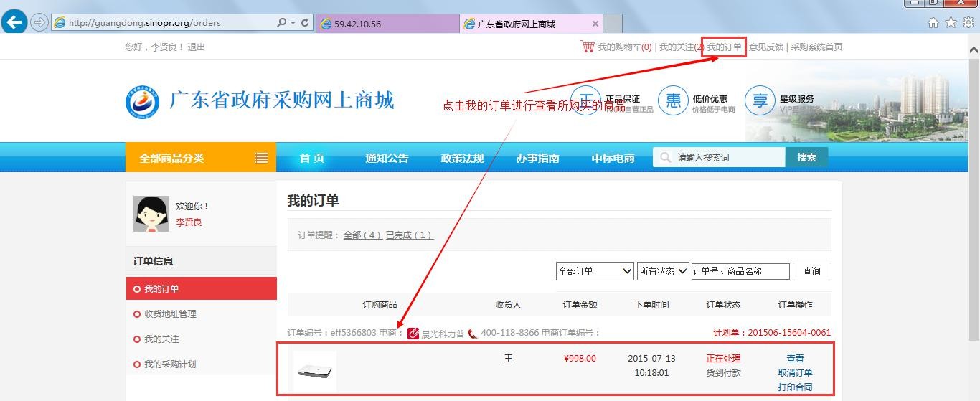Screen dimensions: 980x401
Task: Click the browser forward arrow button
Action: point(39,22)
